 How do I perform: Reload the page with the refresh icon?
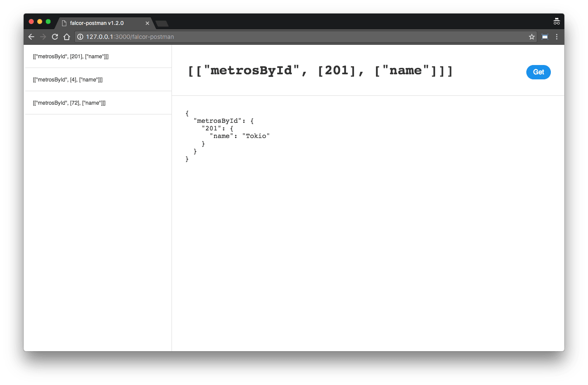(55, 37)
